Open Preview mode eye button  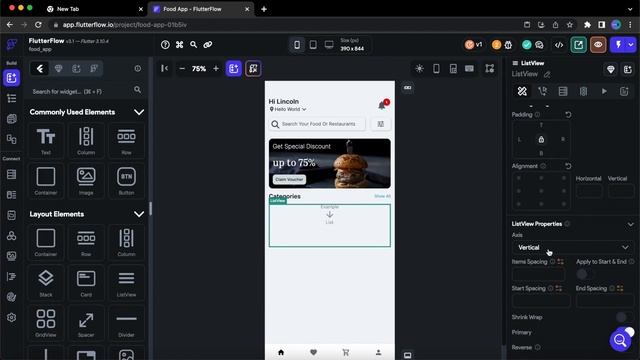coord(598,45)
